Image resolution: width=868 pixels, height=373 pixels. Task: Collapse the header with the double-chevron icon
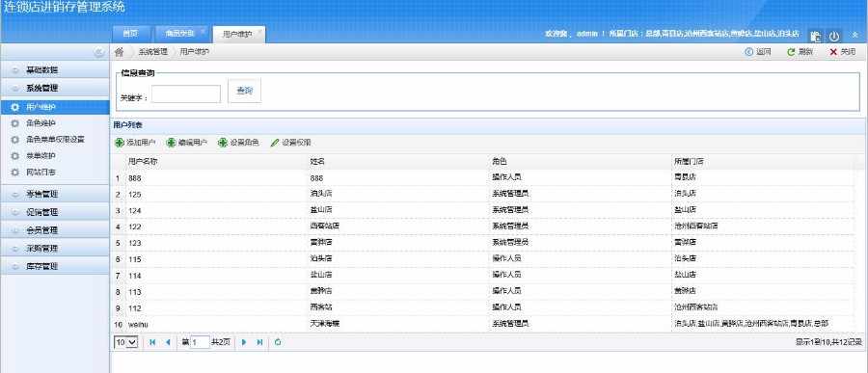coord(854,35)
